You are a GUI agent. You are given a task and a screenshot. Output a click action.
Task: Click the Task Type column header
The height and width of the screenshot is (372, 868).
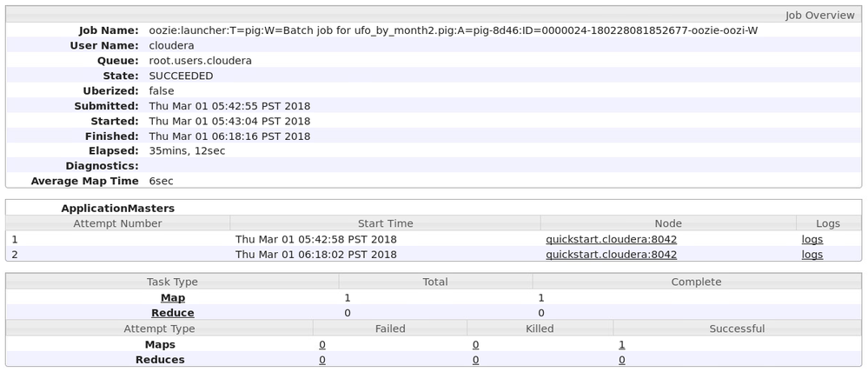[172, 282]
